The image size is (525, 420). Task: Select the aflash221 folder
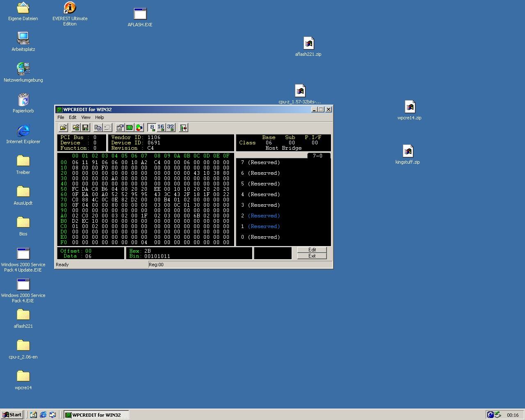(x=23, y=319)
